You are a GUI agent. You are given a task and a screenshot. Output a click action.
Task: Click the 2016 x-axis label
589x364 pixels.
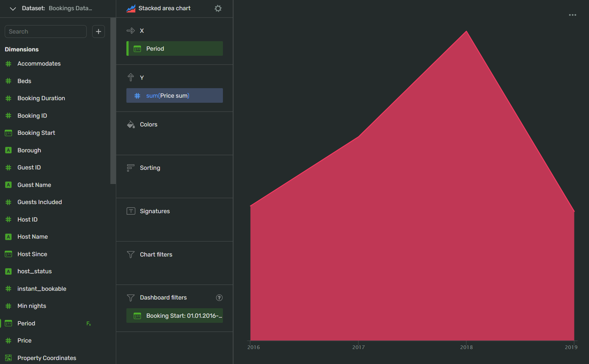[x=254, y=347]
